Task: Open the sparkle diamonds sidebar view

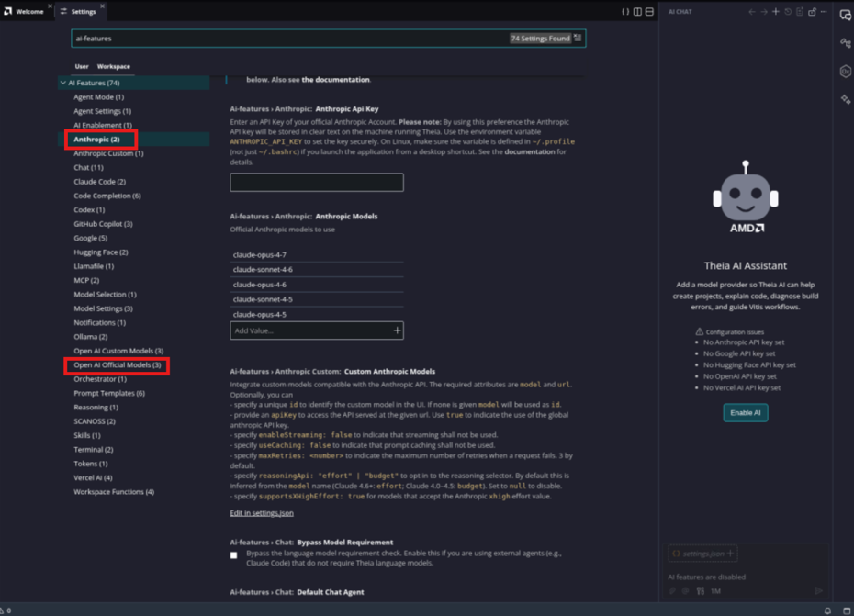Action: pyautogui.click(x=846, y=99)
